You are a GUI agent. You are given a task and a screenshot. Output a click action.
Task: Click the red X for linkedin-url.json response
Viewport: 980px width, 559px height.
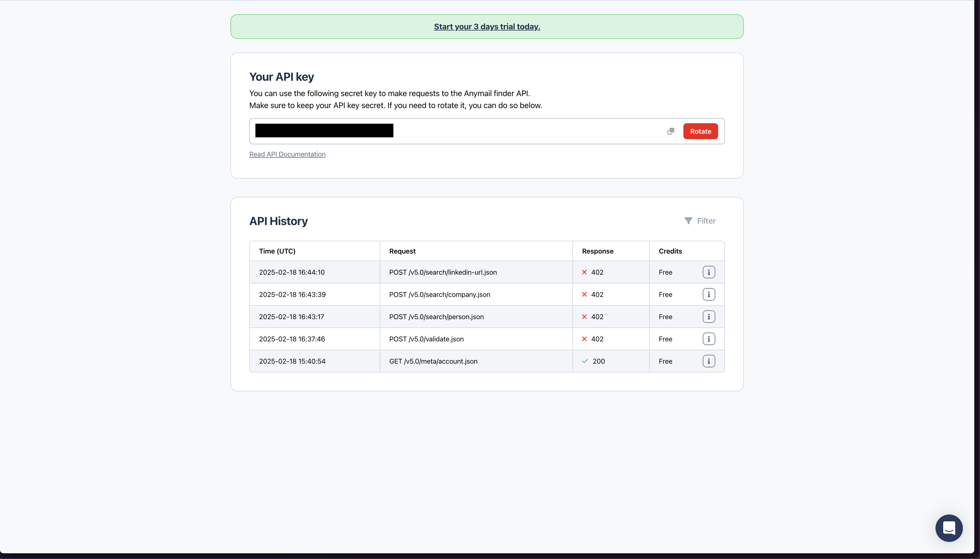click(584, 272)
